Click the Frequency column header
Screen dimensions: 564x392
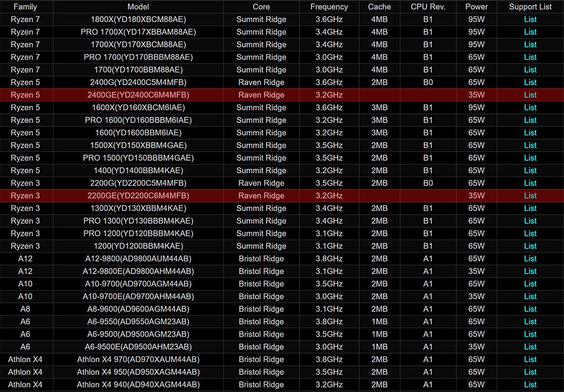pyautogui.click(x=329, y=7)
